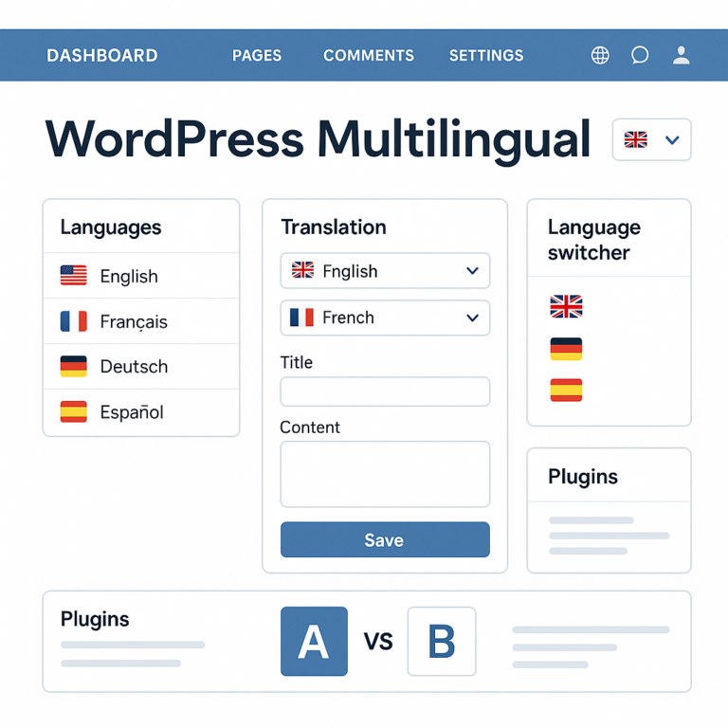
Task: Focus the Title input field
Action: 385,391
